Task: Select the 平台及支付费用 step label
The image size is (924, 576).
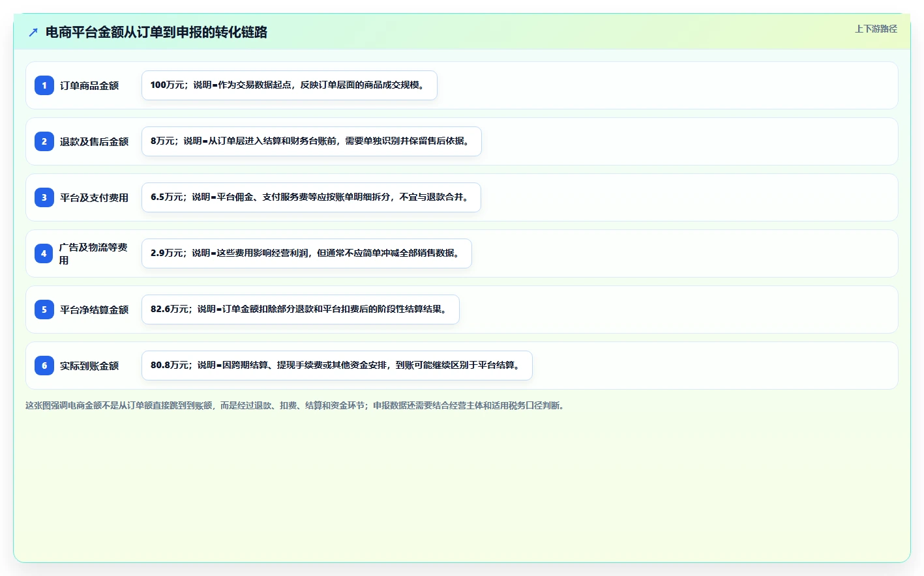Action: coord(94,197)
